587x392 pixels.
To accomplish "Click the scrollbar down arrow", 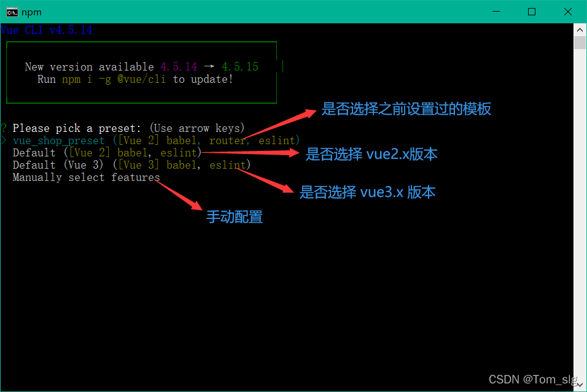I will pyautogui.click(x=580, y=385).
